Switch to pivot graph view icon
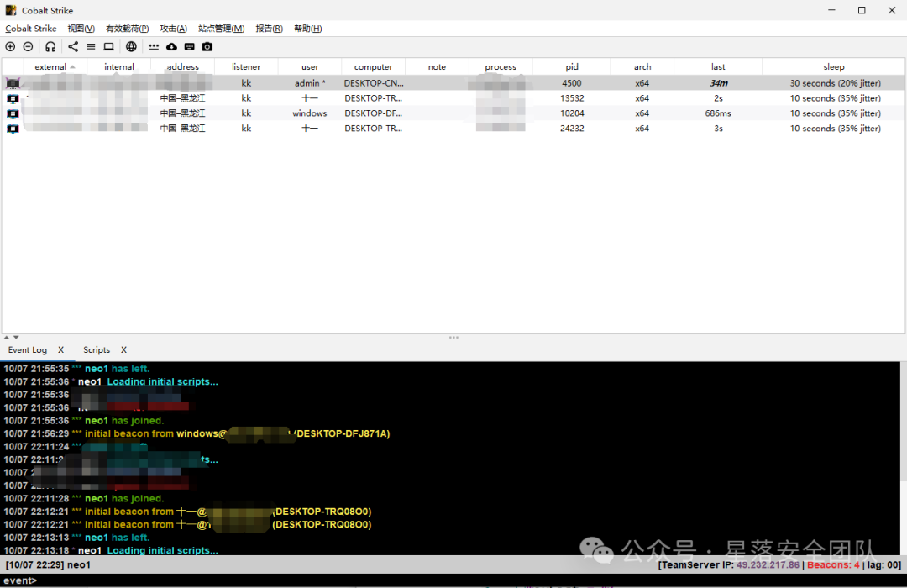This screenshot has height=588, width=907. 73,46
